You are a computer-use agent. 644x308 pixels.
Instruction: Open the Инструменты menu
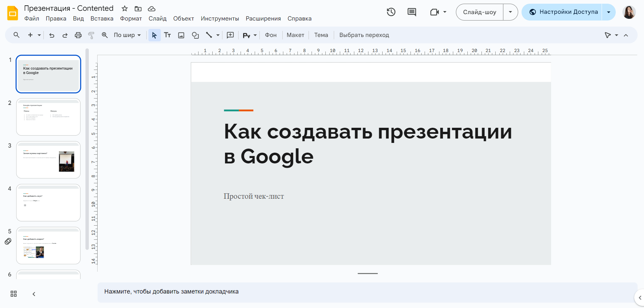pyautogui.click(x=220, y=18)
